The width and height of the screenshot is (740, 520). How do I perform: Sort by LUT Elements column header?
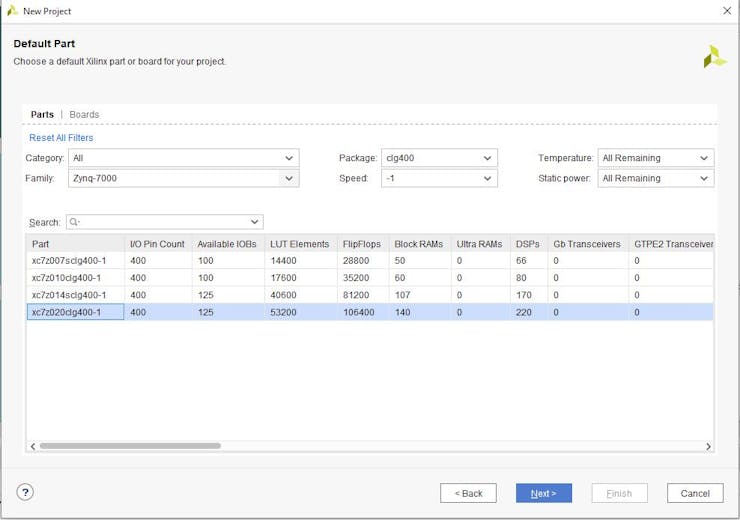(299, 244)
